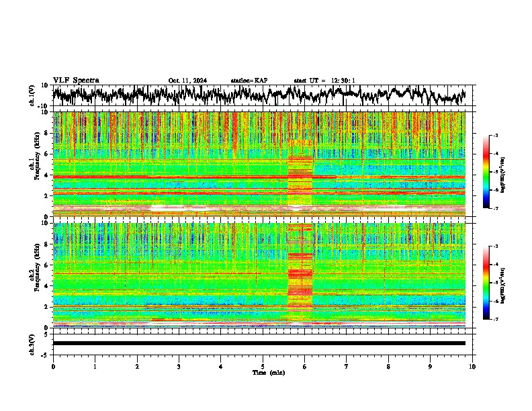Click the ch.1(V) waveform axis label
The height and width of the screenshot is (411, 532).
[32, 95]
